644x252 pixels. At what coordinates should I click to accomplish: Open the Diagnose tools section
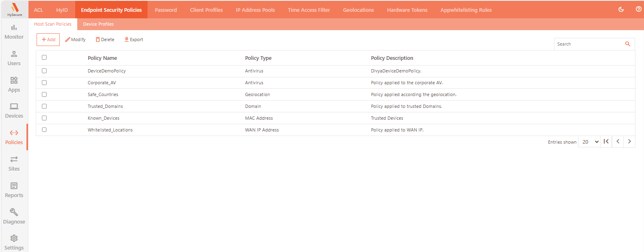pos(14,216)
